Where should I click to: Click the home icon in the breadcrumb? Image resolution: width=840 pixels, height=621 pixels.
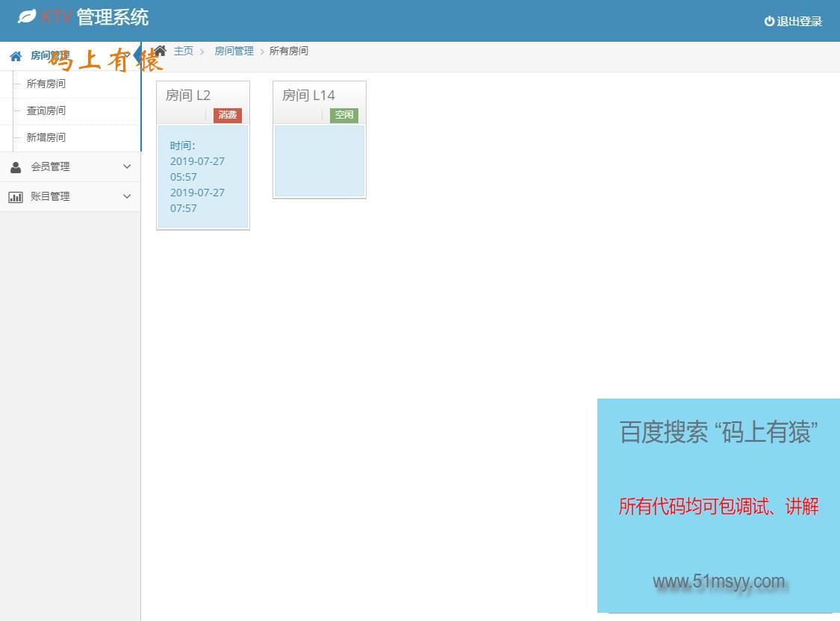(160, 50)
